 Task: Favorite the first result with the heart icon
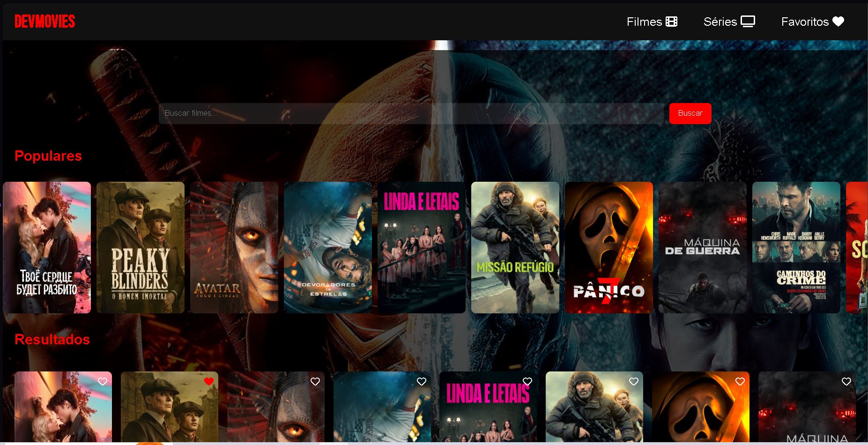pos(103,381)
